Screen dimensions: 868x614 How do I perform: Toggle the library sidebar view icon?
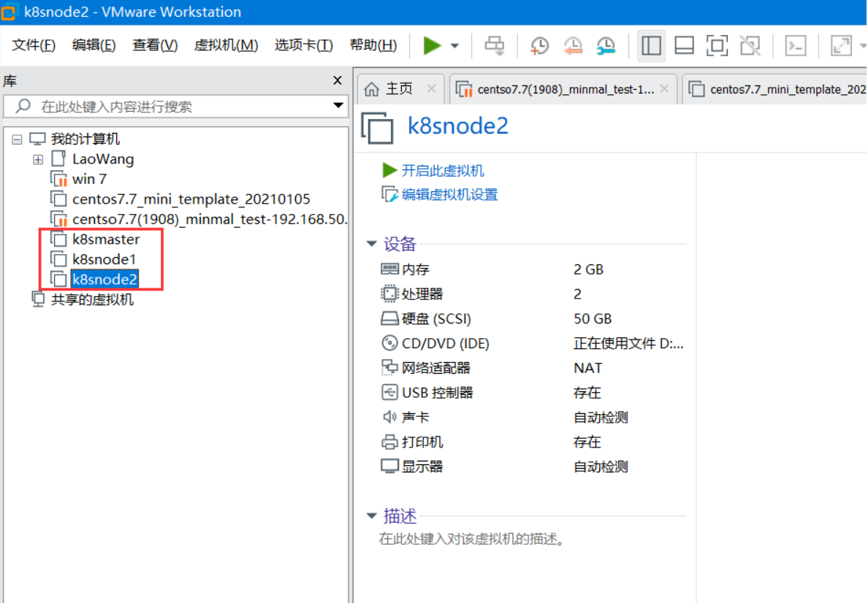(x=651, y=46)
